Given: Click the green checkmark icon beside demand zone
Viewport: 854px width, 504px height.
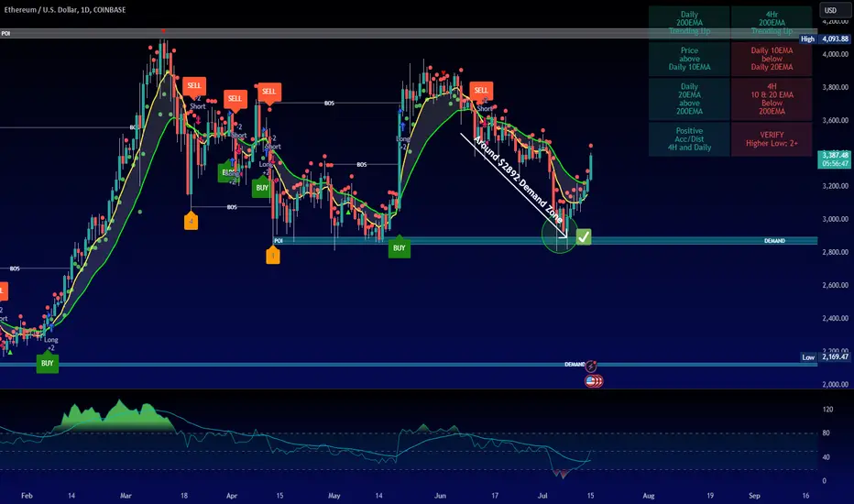Looking at the screenshot, I should click(584, 236).
